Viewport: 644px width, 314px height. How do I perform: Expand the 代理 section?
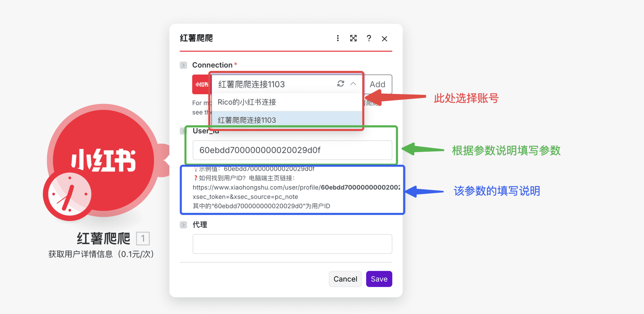click(x=184, y=224)
